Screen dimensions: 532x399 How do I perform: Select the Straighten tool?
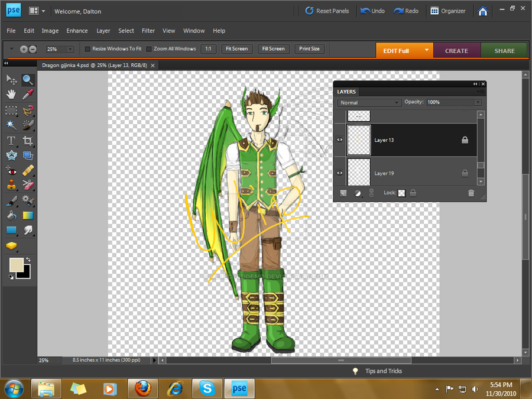click(x=27, y=155)
